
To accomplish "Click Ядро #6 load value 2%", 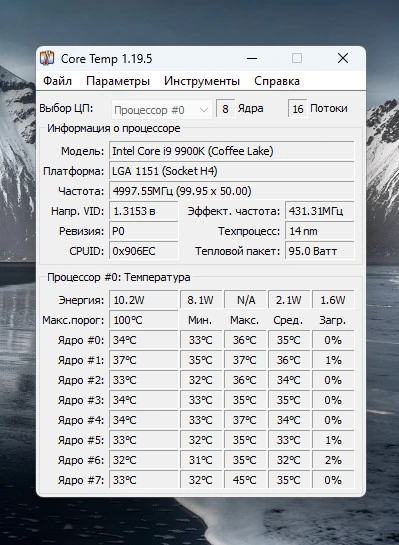I will [x=333, y=460].
